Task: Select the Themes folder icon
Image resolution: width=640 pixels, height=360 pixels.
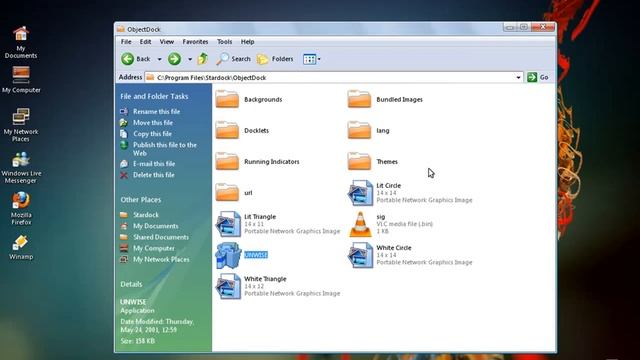Action: pyautogui.click(x=359, y=161)
